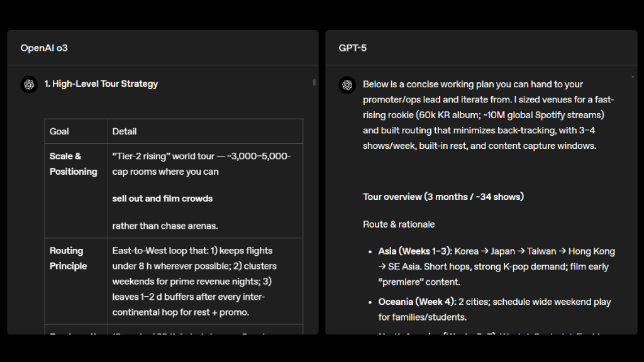This screenshot has width=644, height=362.
Task: Click the Tour overview heading in GPT-5
Action: 443,197
